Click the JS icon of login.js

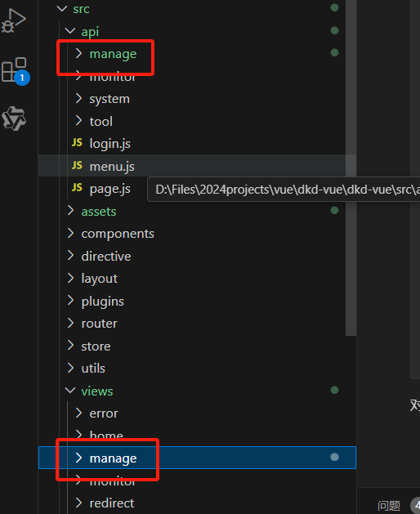tap(77, 142)
